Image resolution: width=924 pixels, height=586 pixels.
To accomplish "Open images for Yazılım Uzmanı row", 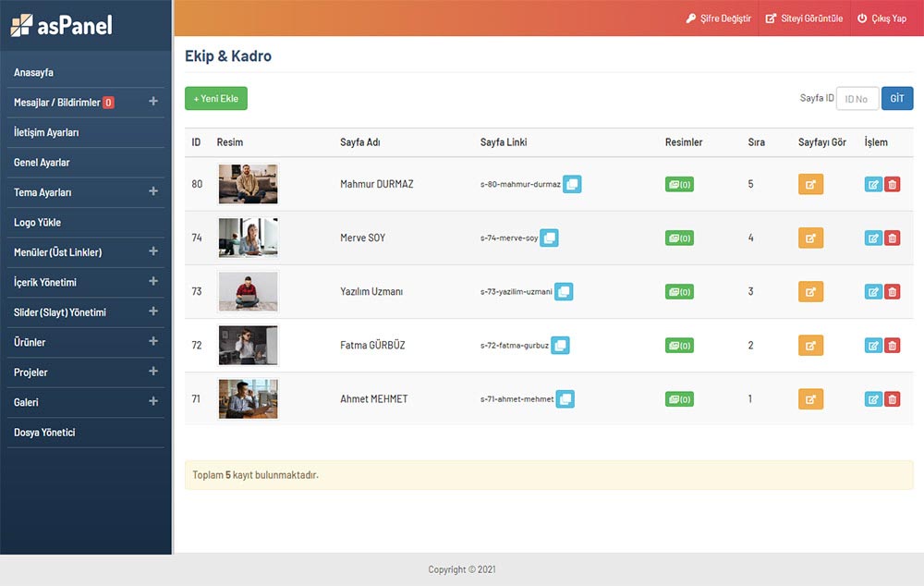I will (x=679, y=292).
